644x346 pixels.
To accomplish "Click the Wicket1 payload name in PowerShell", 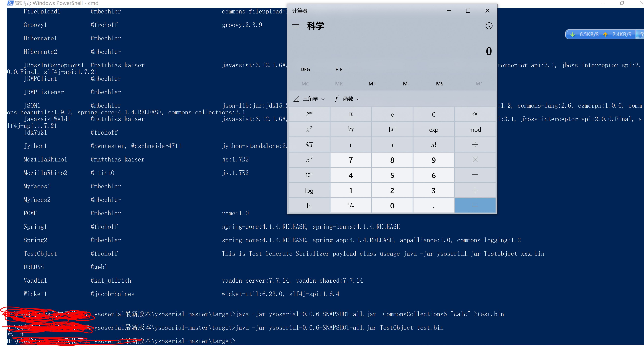I will coord(35,294).
